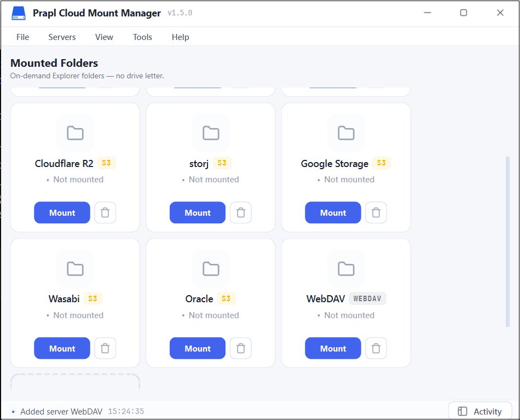Mount the storj folder
The width and height of the screenshot is (520, 420).
click(x=198, y=212)
